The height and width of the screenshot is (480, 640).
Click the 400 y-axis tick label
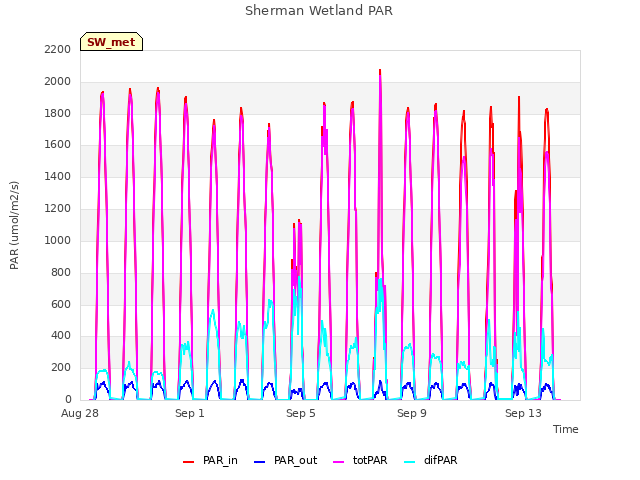coord(61,336)
